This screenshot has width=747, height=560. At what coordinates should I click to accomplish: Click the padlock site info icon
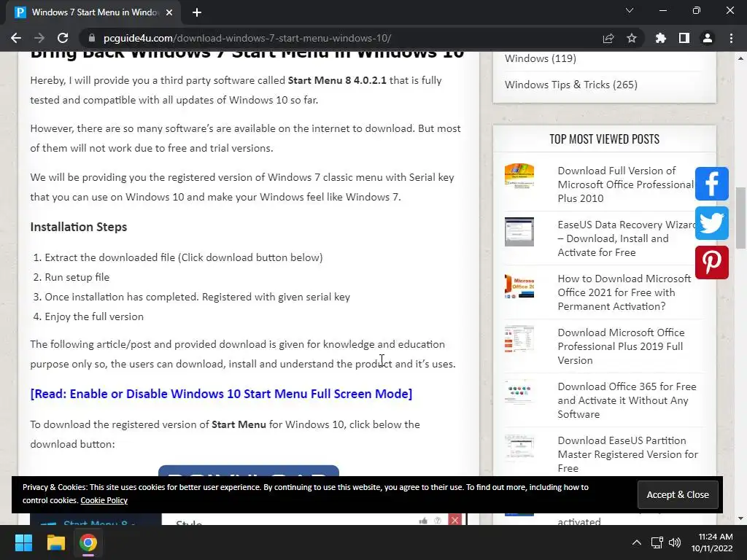92,38
